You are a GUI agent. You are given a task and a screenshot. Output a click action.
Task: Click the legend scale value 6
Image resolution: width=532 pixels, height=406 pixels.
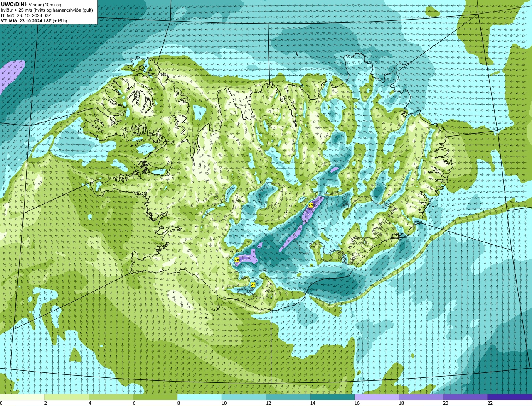pos(134,403)
